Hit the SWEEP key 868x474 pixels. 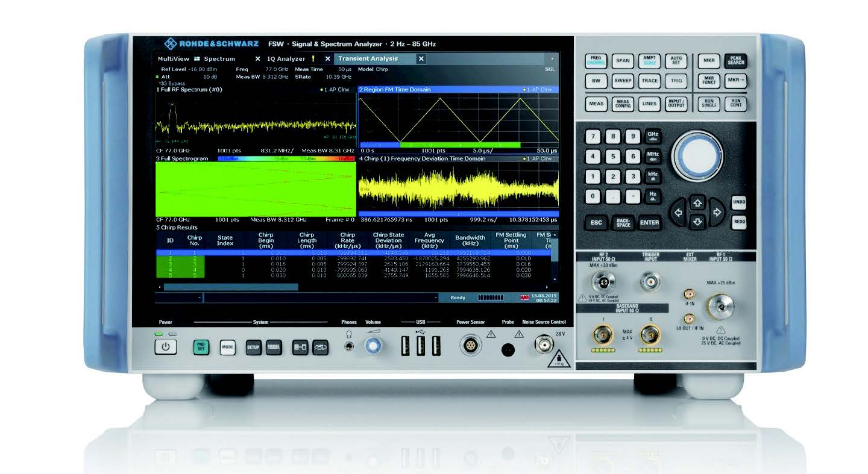(x=622, y=81)
